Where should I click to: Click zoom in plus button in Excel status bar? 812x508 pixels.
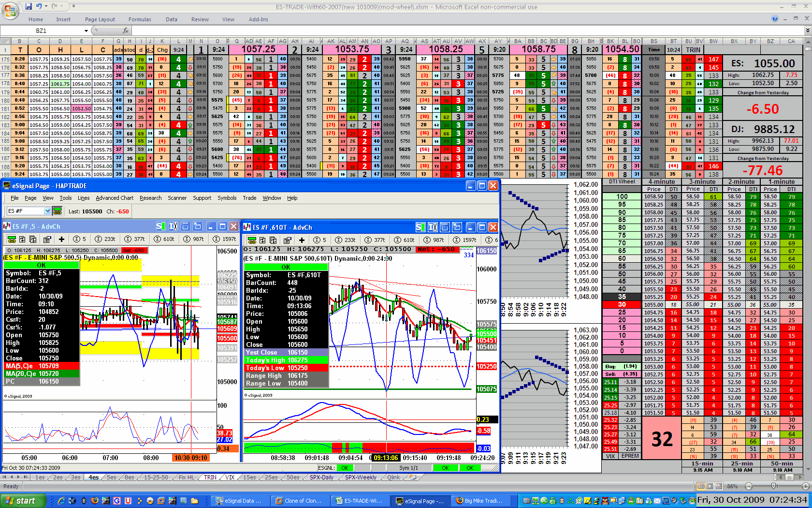pos(805,486)
